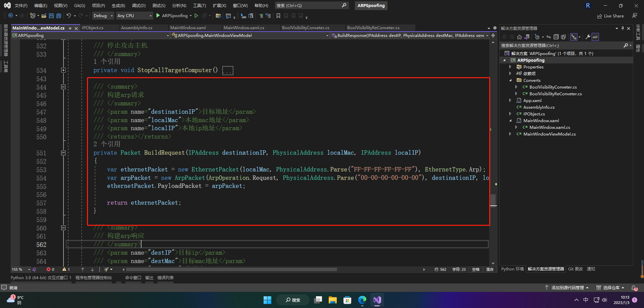Click the split editor icon above scrollbar
The width and height of the screenshot is (644, 308).
tap(493, 35)
